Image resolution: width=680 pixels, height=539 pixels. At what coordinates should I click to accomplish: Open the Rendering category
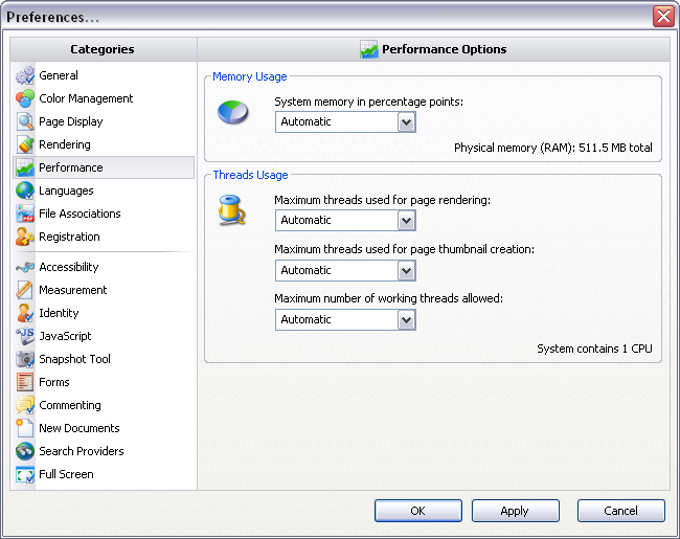(x=65, y=144)
